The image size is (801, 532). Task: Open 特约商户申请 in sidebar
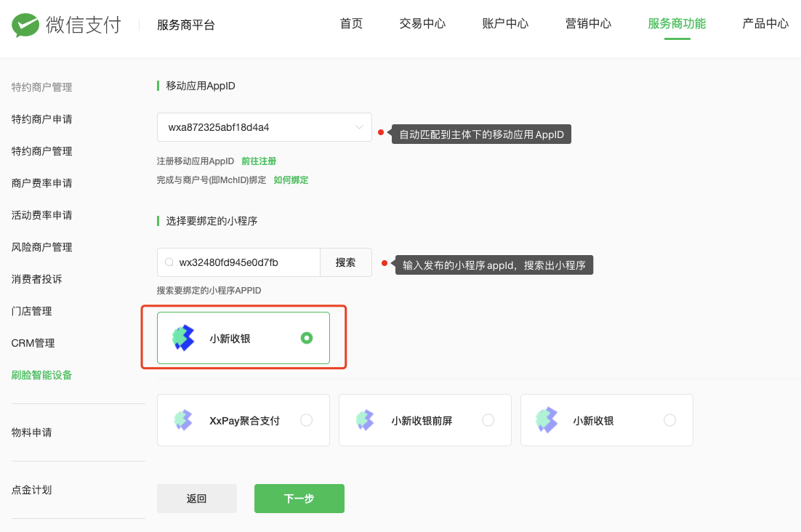[x=42, y=119]
